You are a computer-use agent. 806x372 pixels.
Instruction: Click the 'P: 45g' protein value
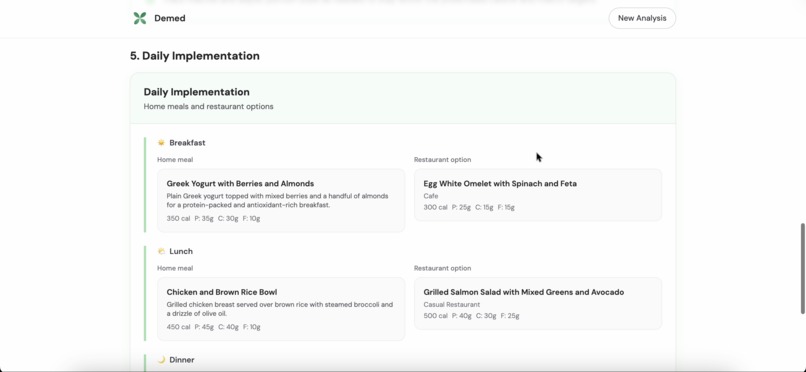[204, 327]
